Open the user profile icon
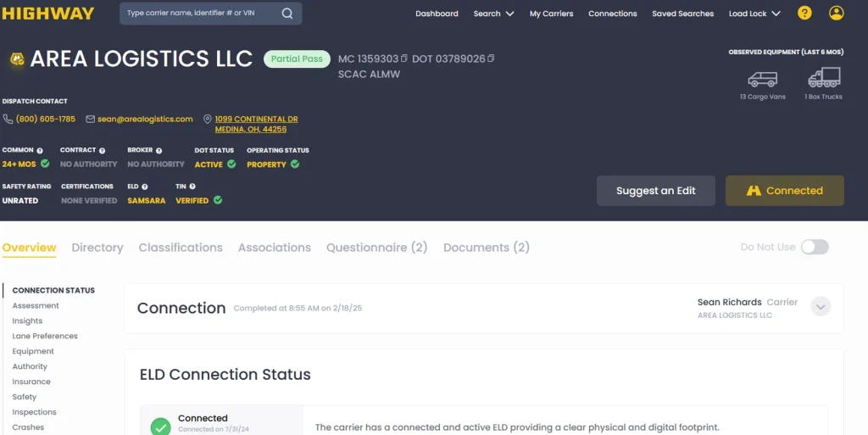868x435 pixels. click(837, 14)
